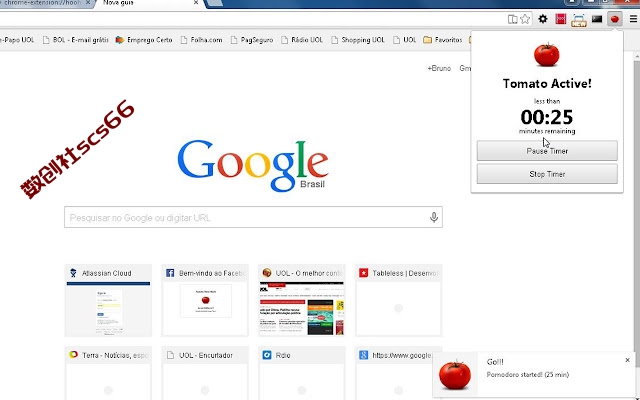Open the Tableless thumbnail tile
This screenshot has width=640, height=400.
[x=398, y=300]
